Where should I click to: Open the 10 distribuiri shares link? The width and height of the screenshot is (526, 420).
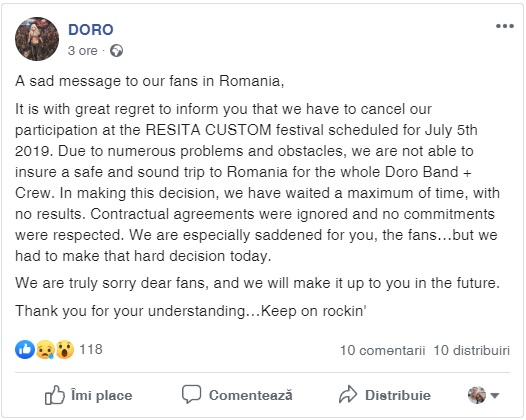(471, 350)
